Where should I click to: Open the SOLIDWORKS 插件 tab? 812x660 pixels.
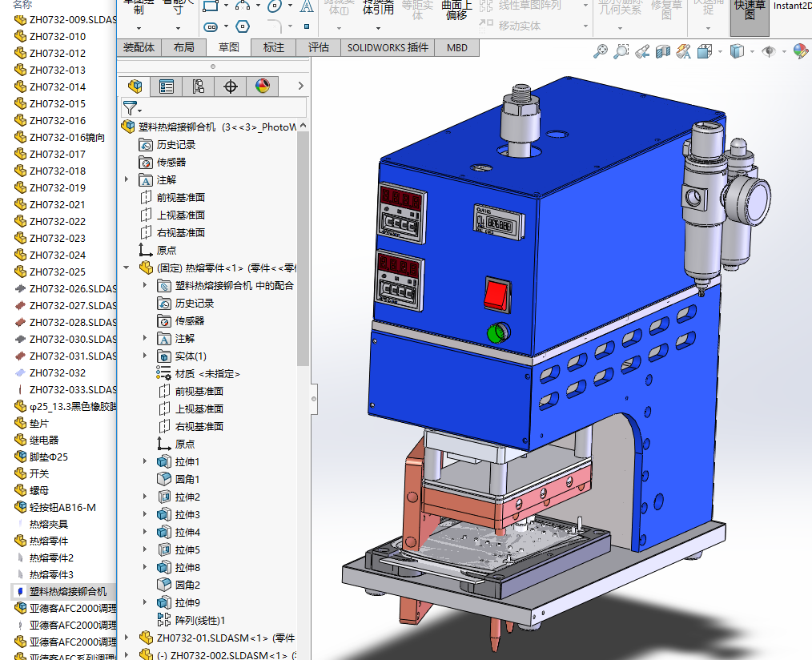[388, 47]
